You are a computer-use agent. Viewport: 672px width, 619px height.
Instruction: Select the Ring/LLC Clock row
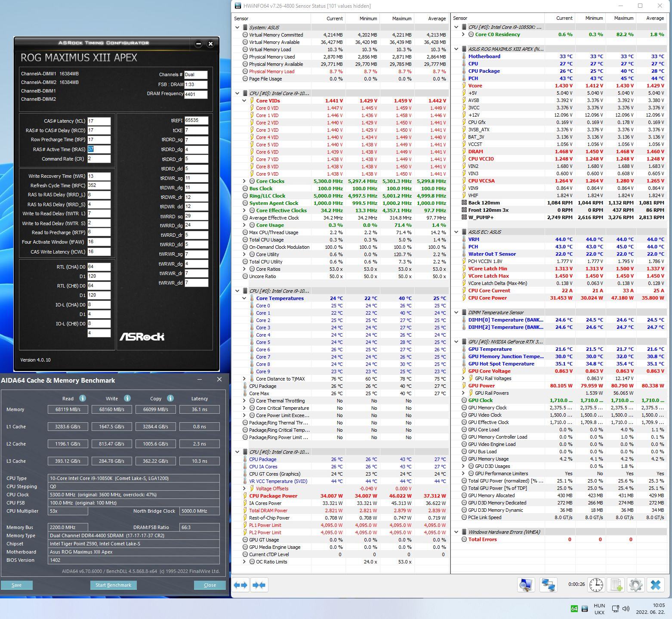[340, 196]
